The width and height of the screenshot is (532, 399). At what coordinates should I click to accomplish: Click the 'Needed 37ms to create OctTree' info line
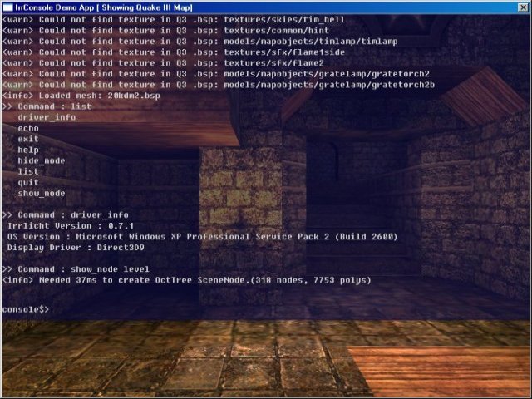click(x=186, y=280)
